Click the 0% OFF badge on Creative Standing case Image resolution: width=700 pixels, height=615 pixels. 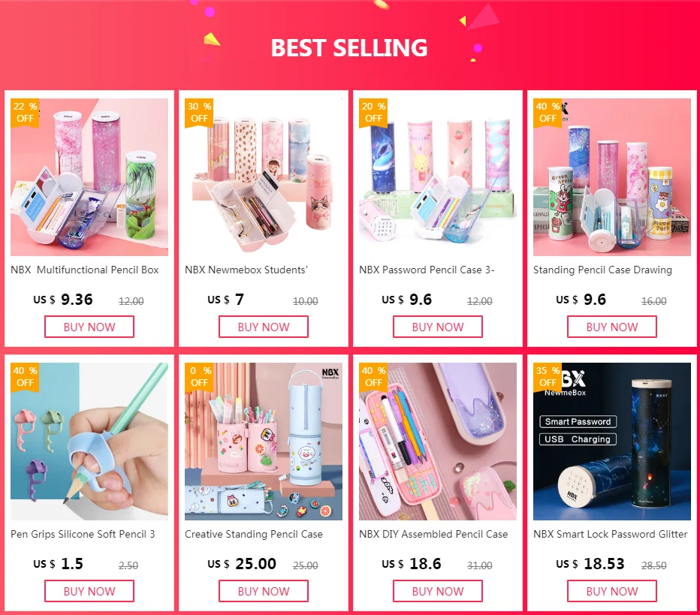[199, 377]
